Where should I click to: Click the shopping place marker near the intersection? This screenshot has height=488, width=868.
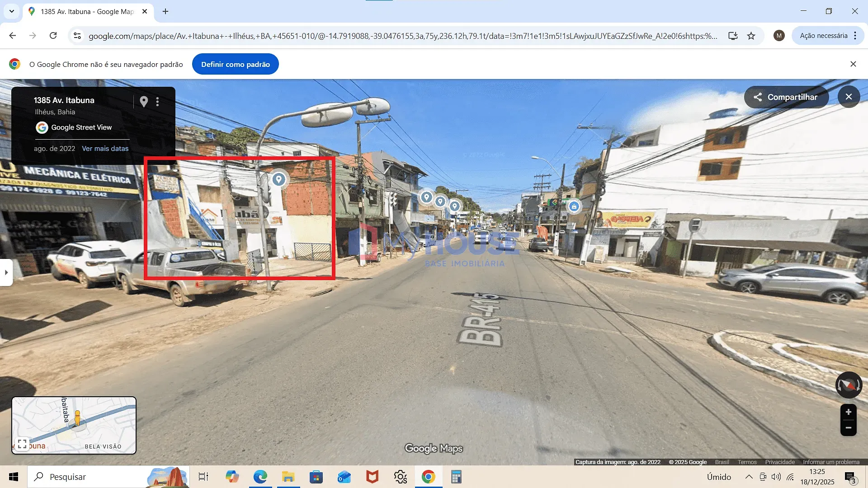[574, 206]
